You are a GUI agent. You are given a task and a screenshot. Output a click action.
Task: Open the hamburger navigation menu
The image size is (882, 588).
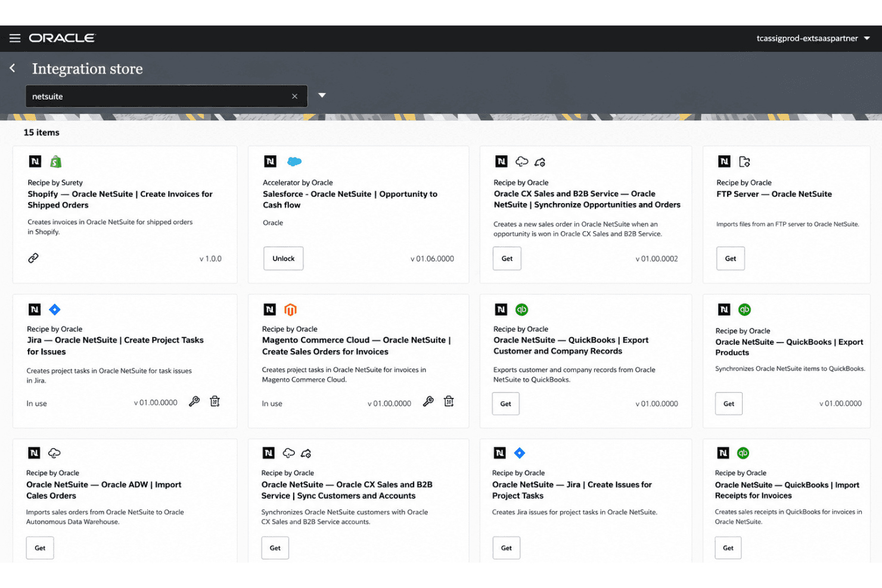pos(15,38)
